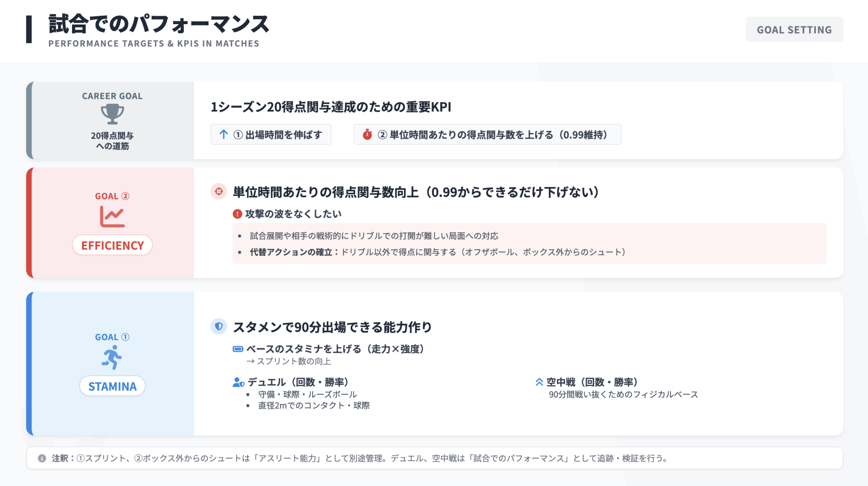Click the red exclamation icon beside 攻撃の波をなくしたい
Screen dimensions: 868x486
click(237, 214)
